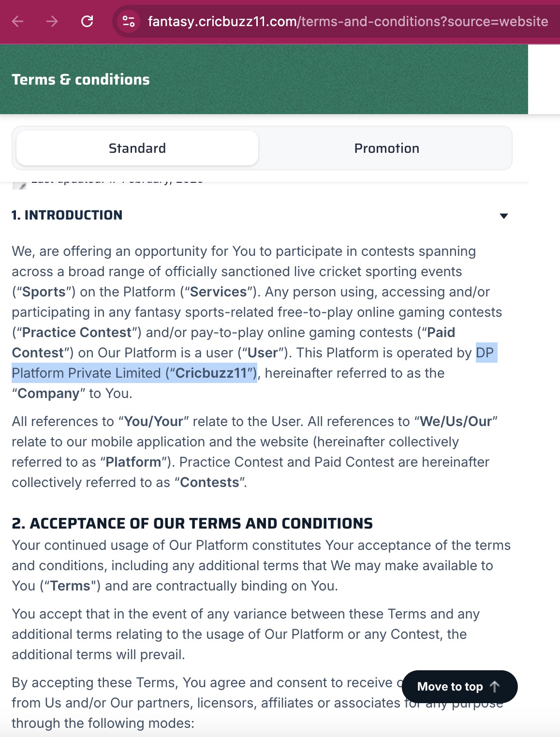Click the bold Contests term
This screenshot has width=560, height=737.
pos(210,482)
